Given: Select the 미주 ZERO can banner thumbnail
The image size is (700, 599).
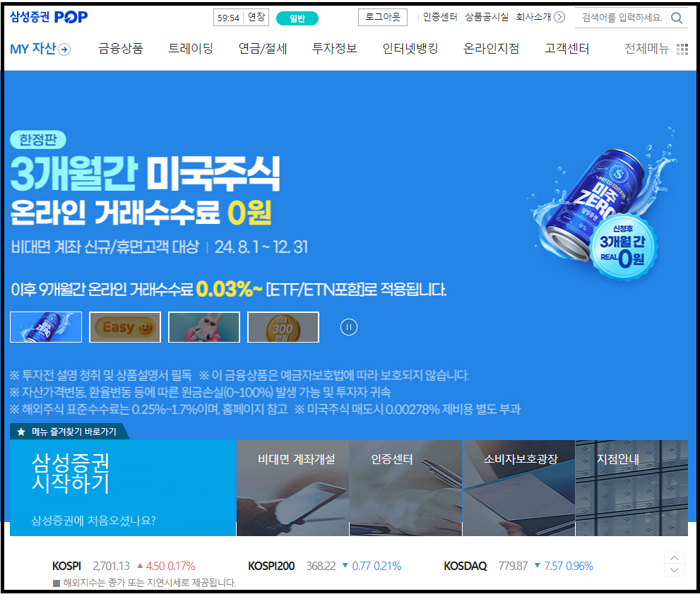Looking at the screenshot, I should coord(45,326).
